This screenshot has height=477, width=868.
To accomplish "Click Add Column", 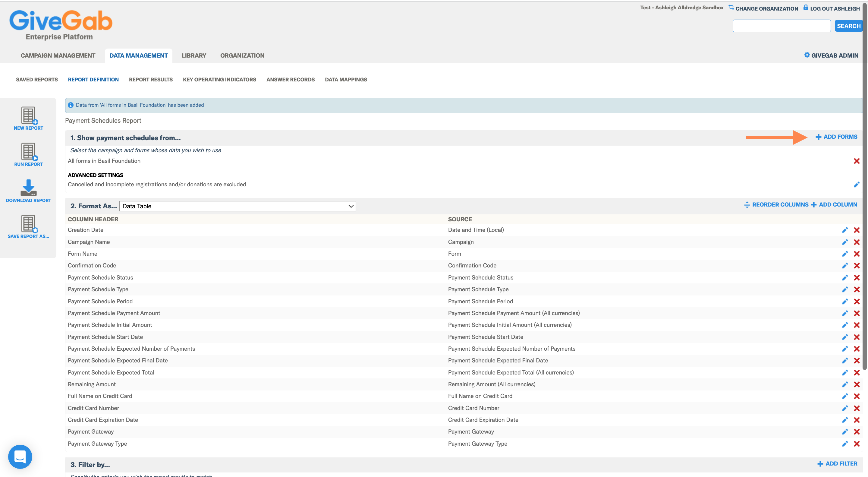I will 834,205.
